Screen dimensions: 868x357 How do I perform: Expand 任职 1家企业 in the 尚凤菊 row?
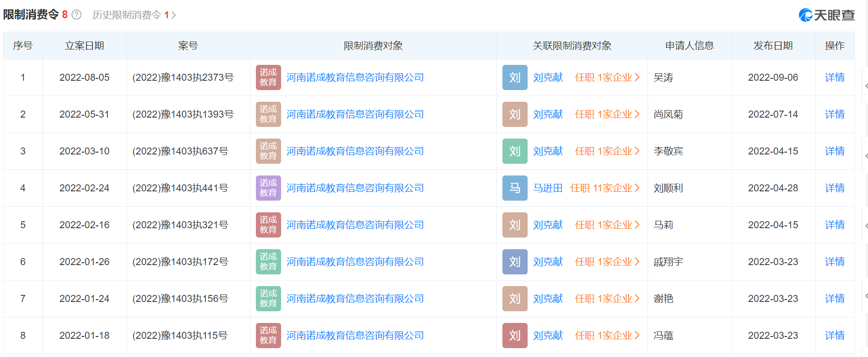pos(607,114)
